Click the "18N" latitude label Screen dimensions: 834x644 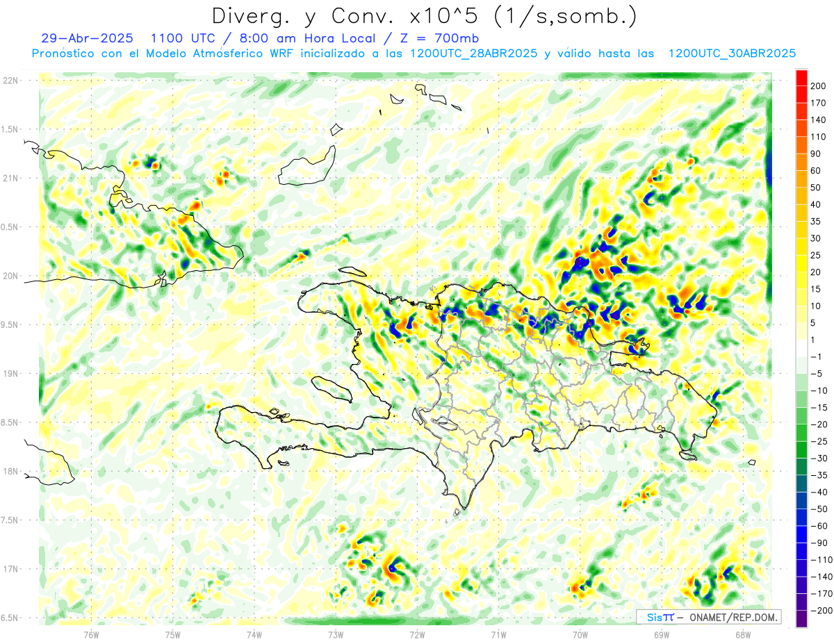[x=10, y=471]
